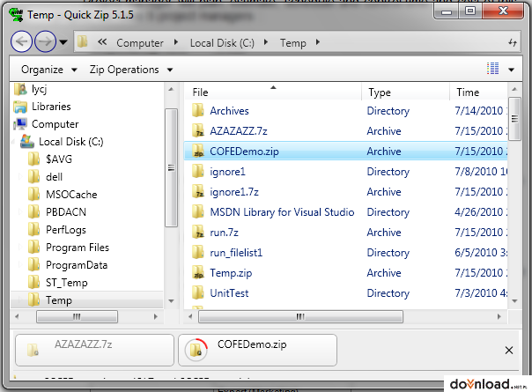Click the folder tree scroll down arrow
Screen dimensions: 532x392
click(x=172, y=301)
